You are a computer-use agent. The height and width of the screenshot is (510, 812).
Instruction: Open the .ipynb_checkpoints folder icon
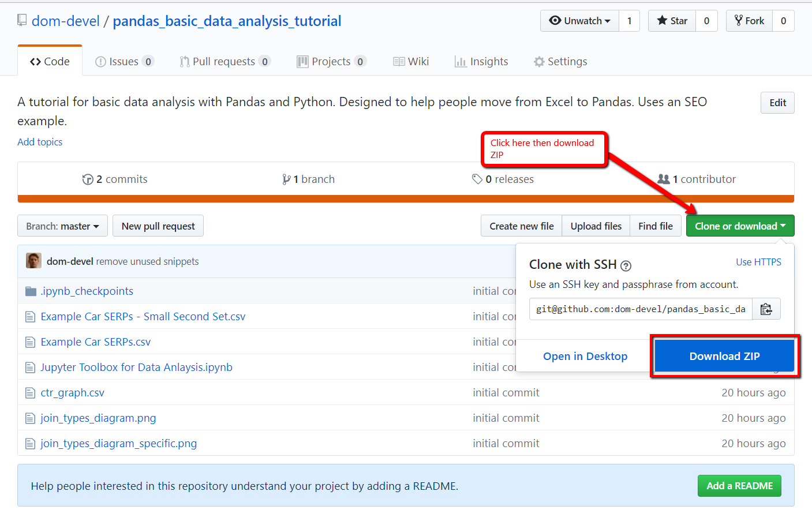[x=31, y=291]
